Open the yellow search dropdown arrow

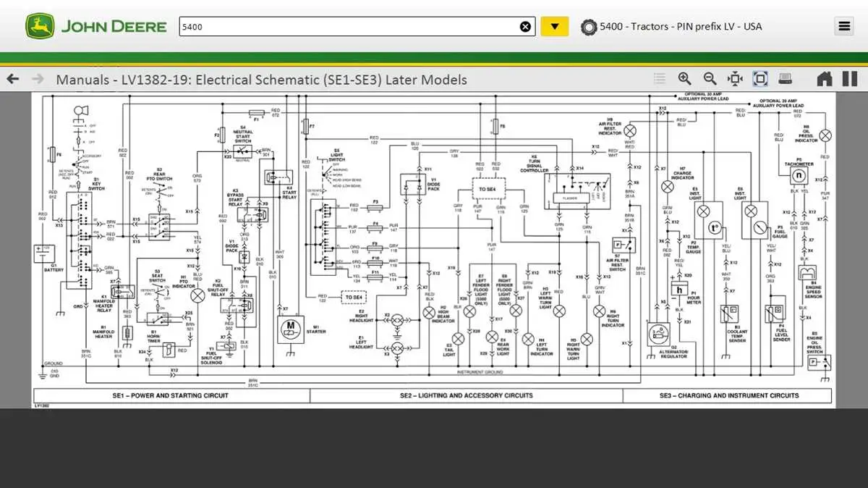point(555,27)
